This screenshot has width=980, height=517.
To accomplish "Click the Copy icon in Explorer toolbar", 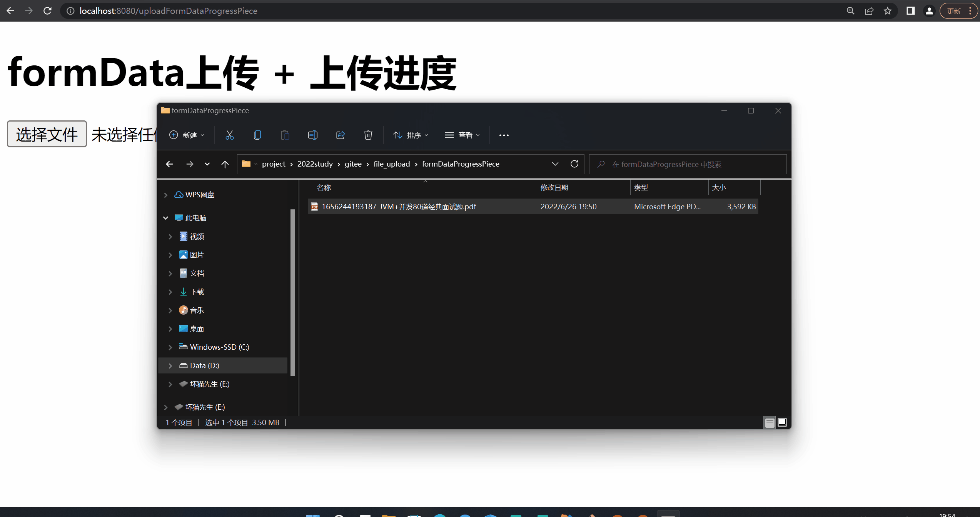I will [x=257, y=135].
